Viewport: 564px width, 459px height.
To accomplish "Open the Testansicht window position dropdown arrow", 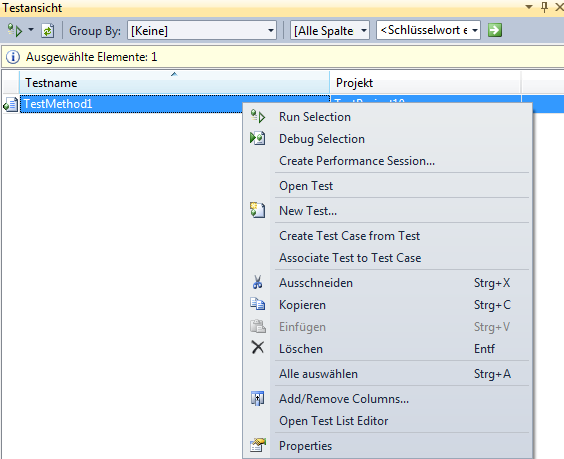I will (x=529, y=7).
